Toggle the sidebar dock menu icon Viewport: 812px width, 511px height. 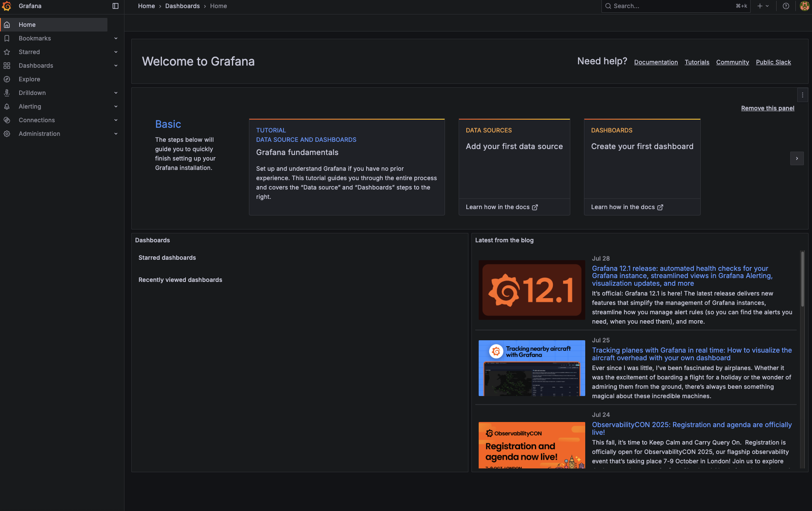pyautogui.click(x=116, y=6)
